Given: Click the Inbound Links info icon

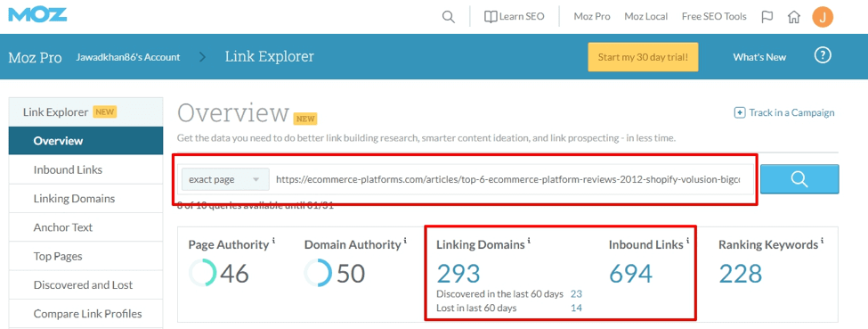Looking at the screenshot, I should coord(687,241).
